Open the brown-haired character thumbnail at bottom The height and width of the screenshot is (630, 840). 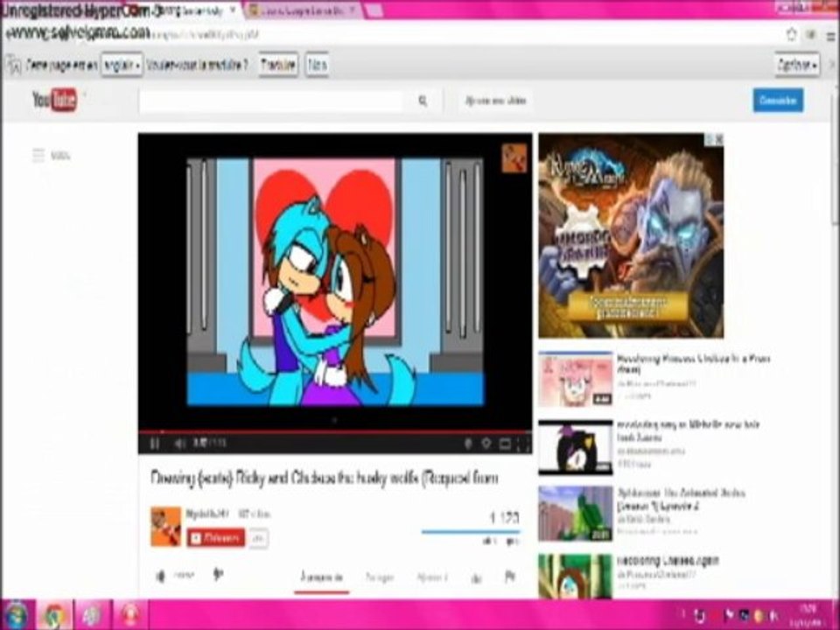(576, 576)
